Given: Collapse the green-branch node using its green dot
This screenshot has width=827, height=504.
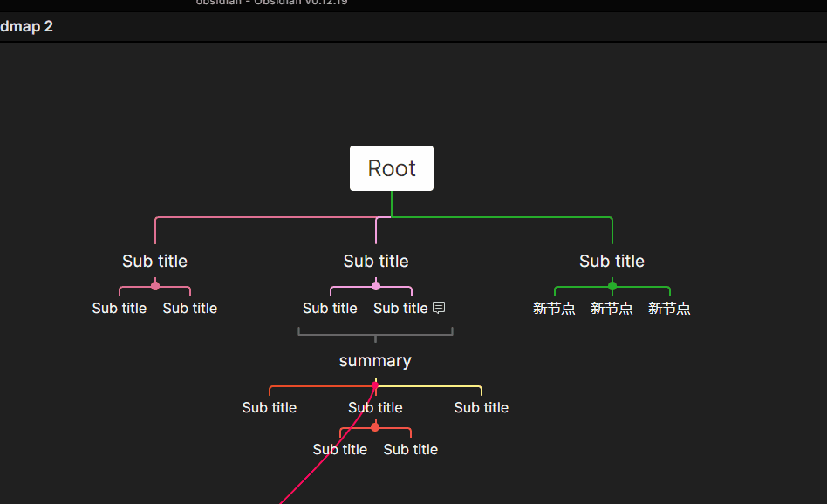Looking at the screenshot, I should [x=612, y=286].
